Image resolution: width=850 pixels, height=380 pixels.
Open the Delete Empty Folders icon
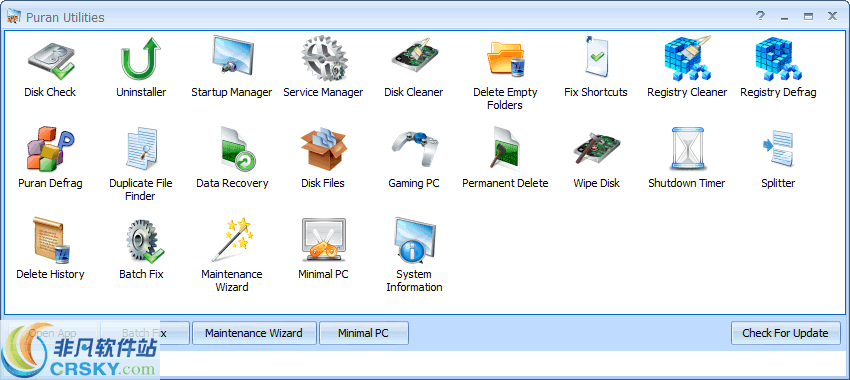[x=505, y=59]
